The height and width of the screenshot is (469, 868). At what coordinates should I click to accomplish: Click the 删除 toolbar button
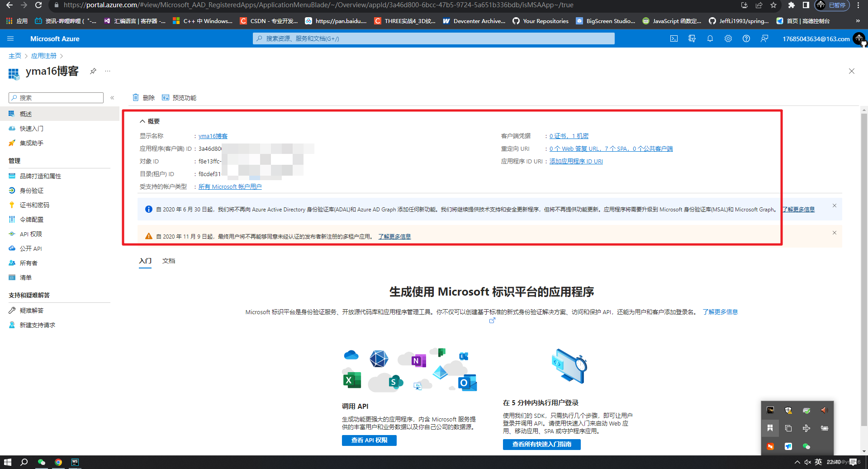click(144, 98)
